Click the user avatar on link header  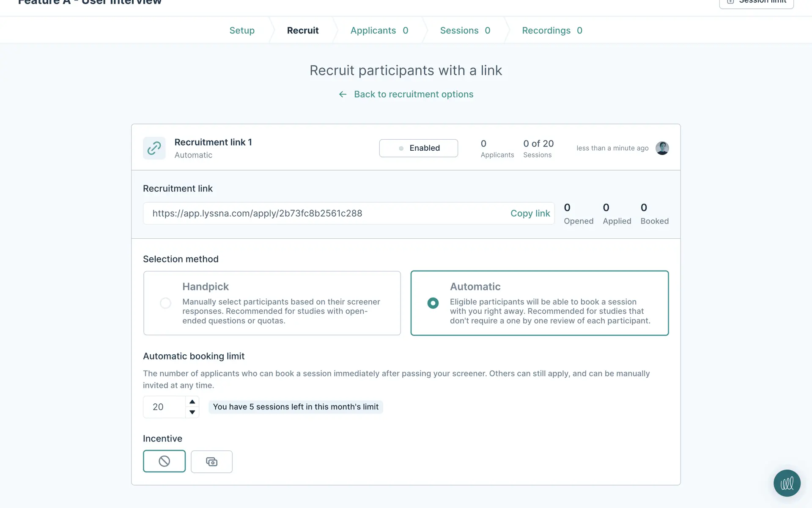pos(662,148)
